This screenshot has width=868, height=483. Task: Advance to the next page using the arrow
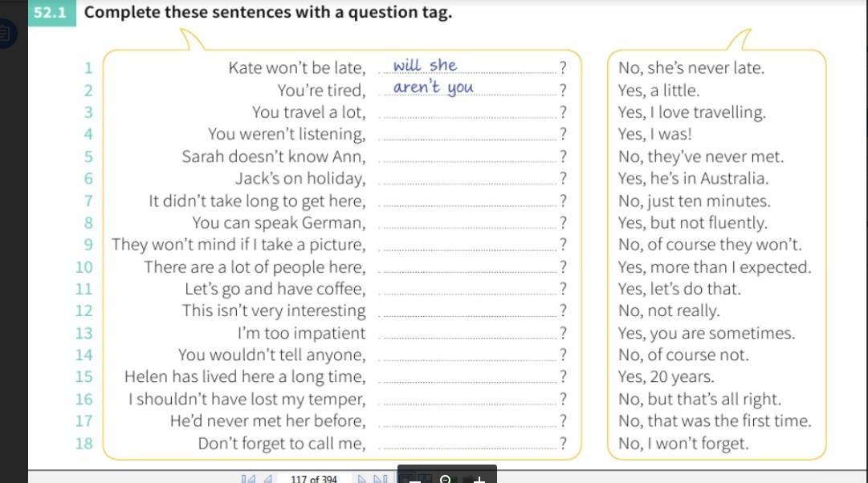coord(362,479)
